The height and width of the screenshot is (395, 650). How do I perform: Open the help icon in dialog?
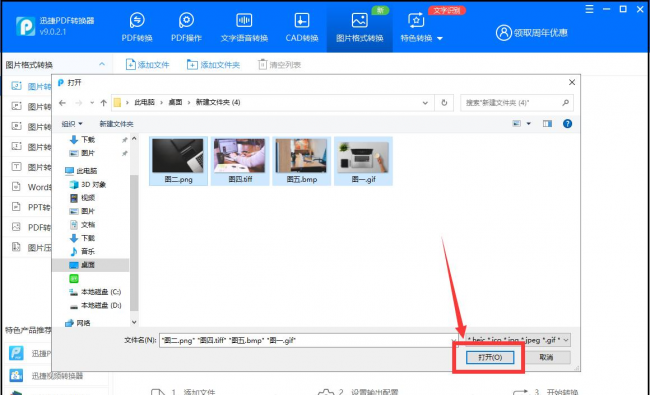click(568, 124)
